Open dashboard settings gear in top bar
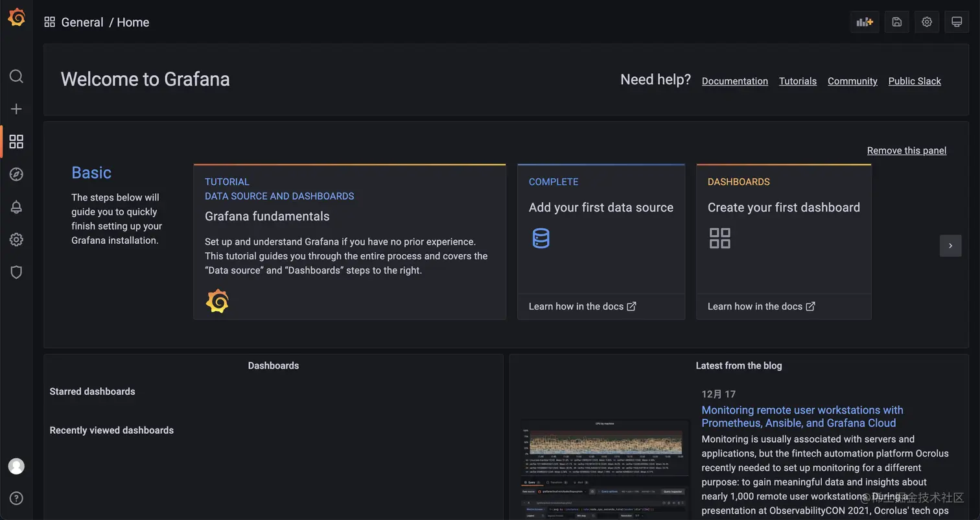Screen dimensions: 980x520 pyautogui.click(x=927, y=22)
